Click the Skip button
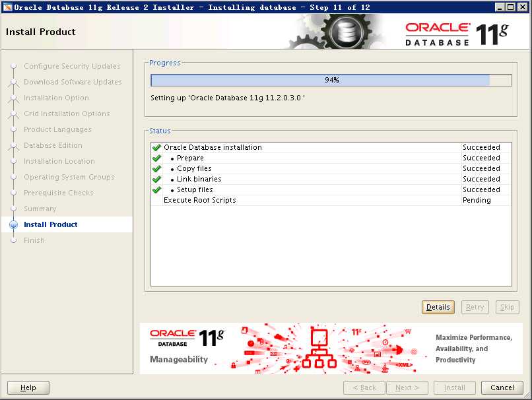 pos(507,307)
